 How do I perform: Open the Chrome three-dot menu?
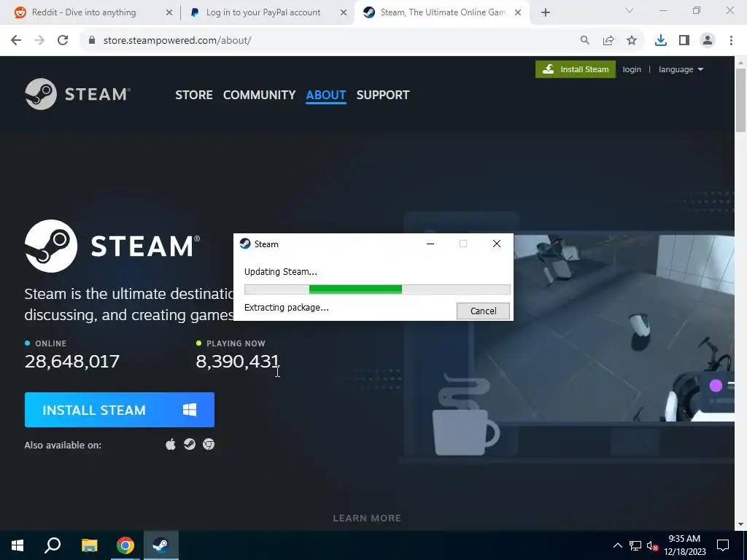point(731,41)
